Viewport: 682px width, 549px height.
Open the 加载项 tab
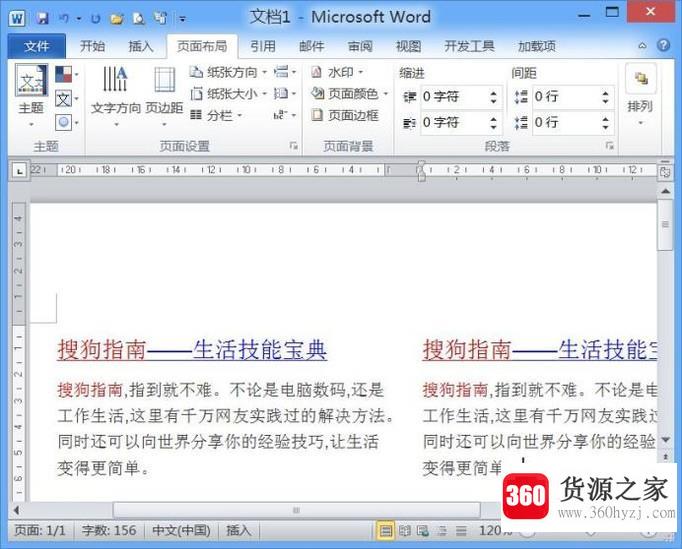click(x=537, y=46)
